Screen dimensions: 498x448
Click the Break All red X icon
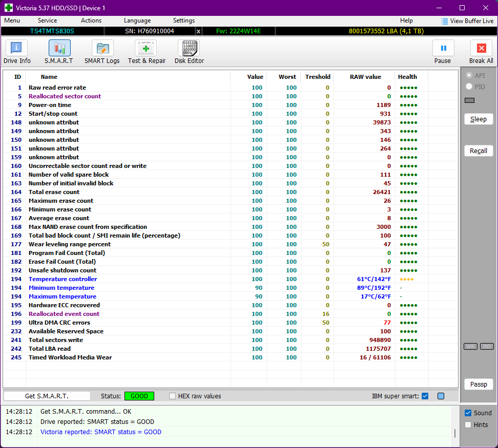481,48
